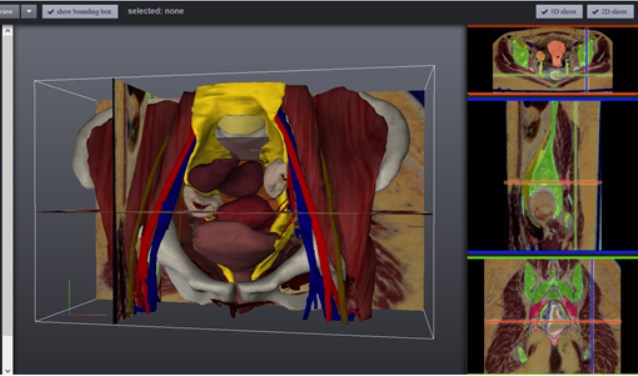
Task: Toggle the show bounding box checkbox
Action: coord(80,11)
